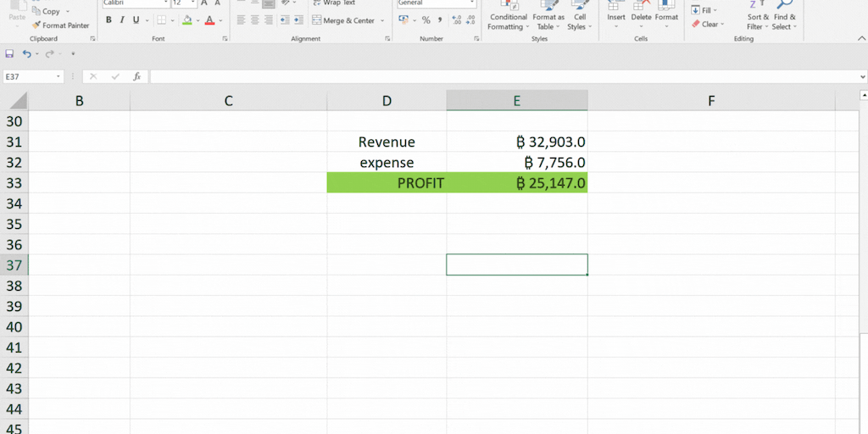
Task: Click the Insert Function fx icon
Action: coord(136,76)
